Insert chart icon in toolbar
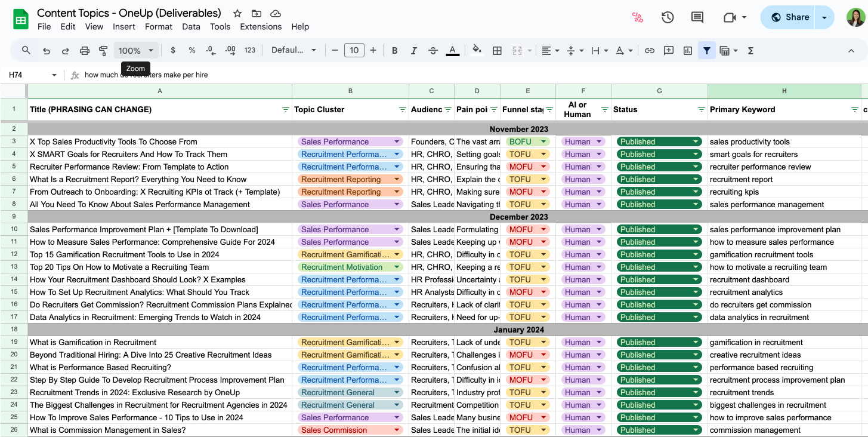This screenshot has height=437, width=868. (688, 51)
